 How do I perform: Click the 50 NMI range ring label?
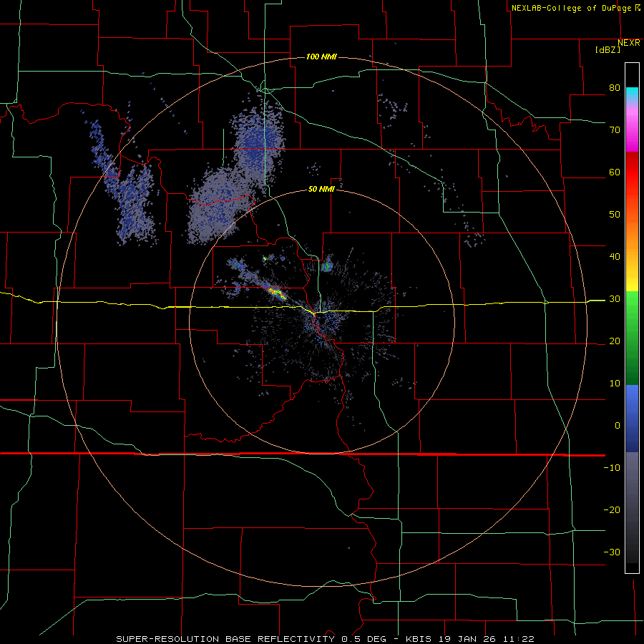[x=321, y=190]
